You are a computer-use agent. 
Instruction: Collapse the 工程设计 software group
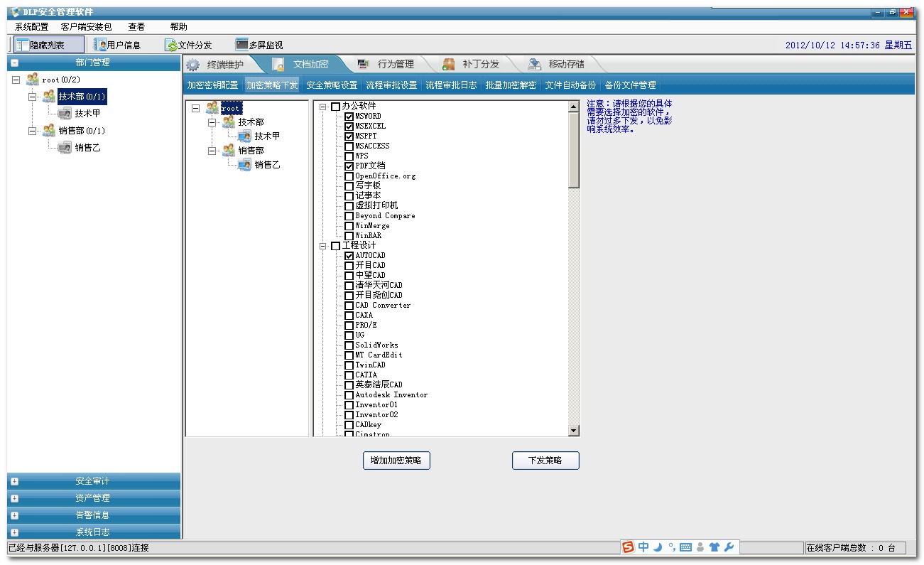[323, 246]
